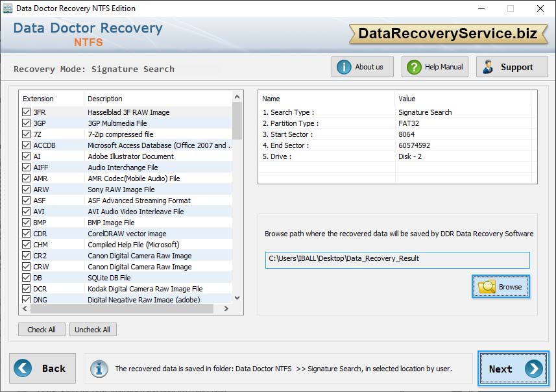
Task: Open the Help Manual
Action: pyautogui.click(x=435, y=67)
